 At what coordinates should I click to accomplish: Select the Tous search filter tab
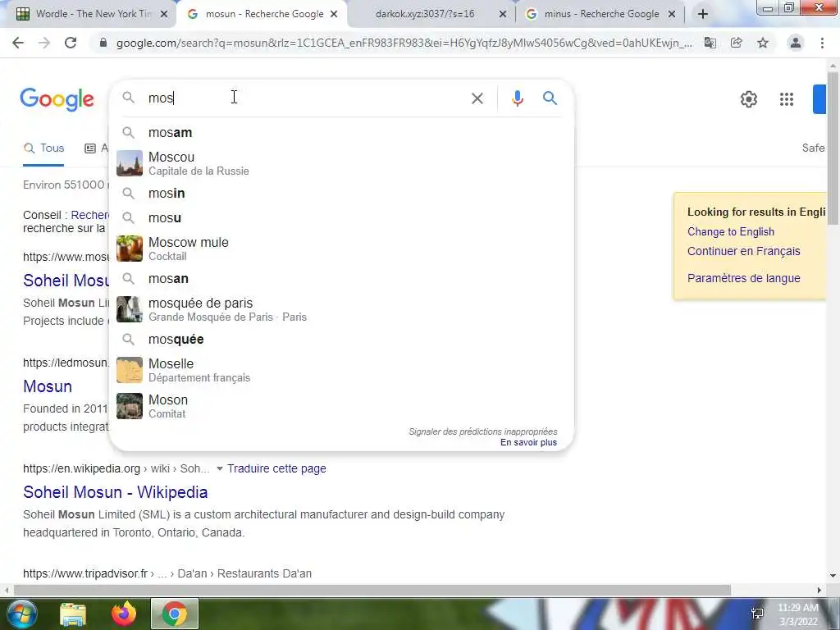point(44,148)
